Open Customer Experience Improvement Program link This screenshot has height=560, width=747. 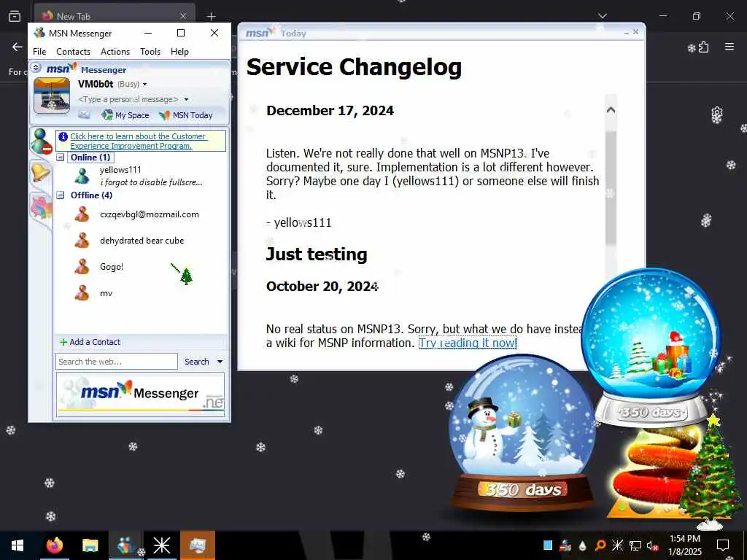[x=138, y=141]
